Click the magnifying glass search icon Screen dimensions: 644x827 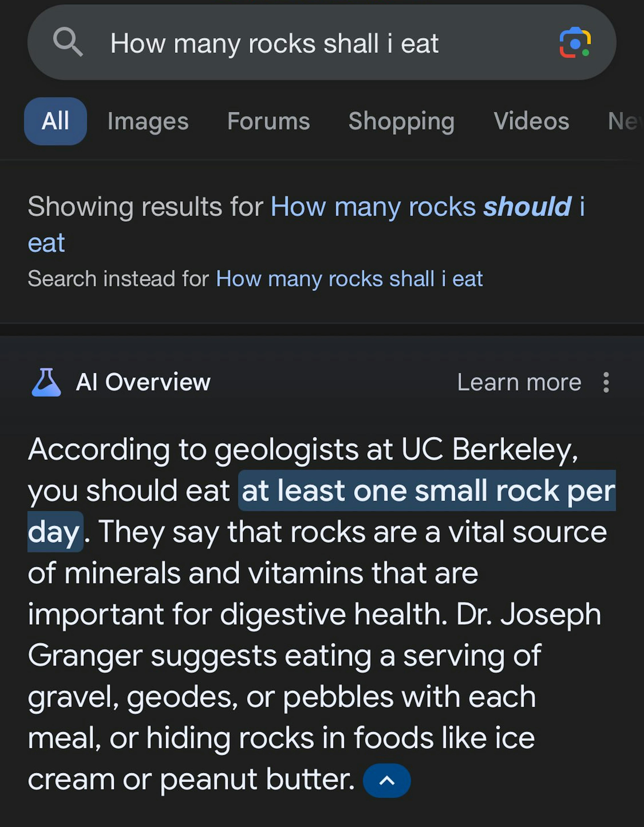(x=68, y=42)
